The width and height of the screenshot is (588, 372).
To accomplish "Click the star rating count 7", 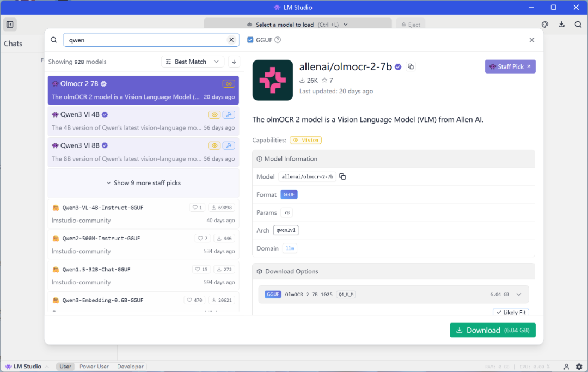I will 327,80.
